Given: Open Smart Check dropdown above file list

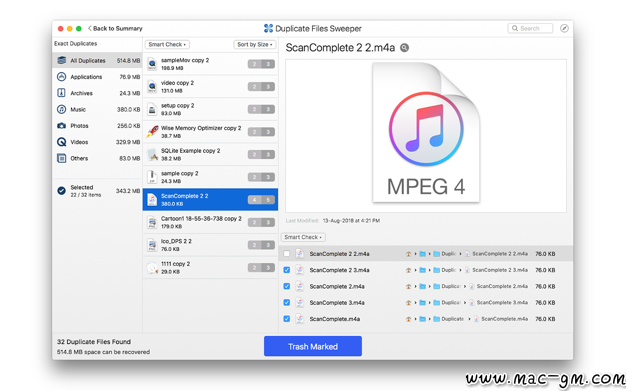Looking at the screenshot, I should click(167, 44).
